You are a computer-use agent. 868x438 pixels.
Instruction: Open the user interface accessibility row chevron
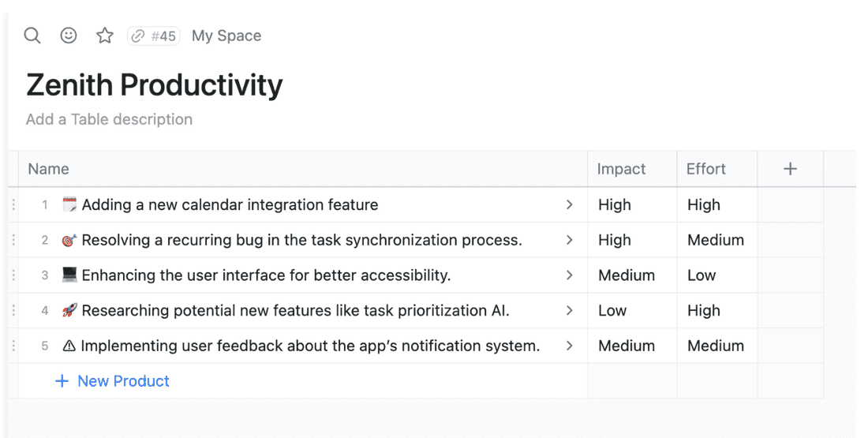[x=569, y=275]
